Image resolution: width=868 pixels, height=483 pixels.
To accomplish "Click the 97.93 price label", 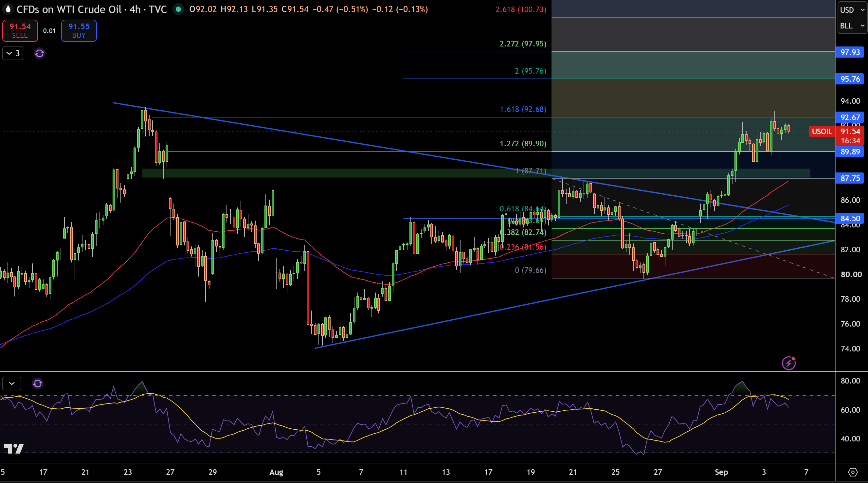I will [850, 52].
